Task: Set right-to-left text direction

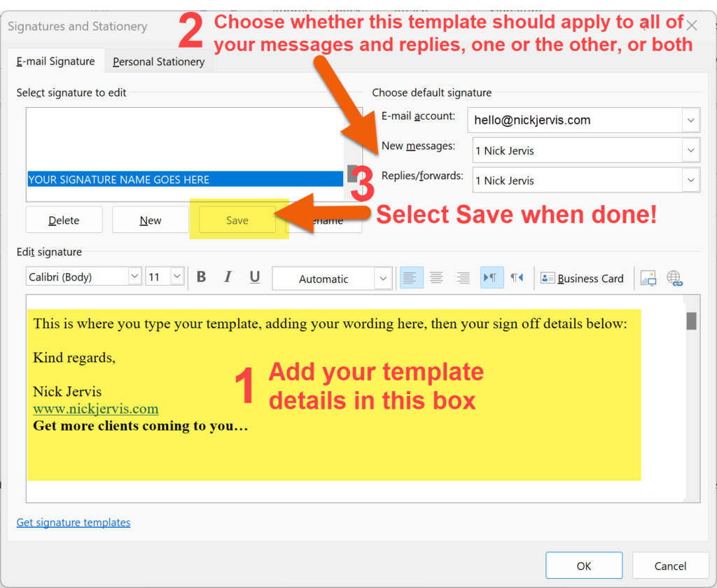Action: pos(517,277)
